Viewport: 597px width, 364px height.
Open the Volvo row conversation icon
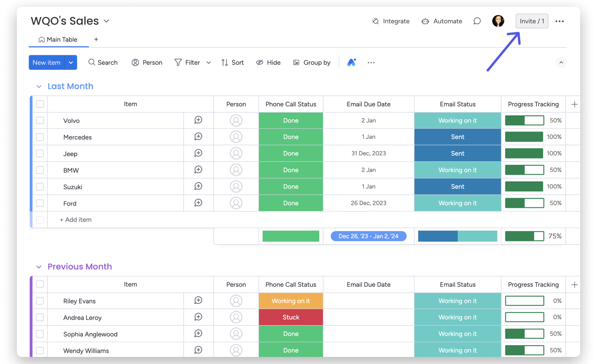click(x=198, y=120)
